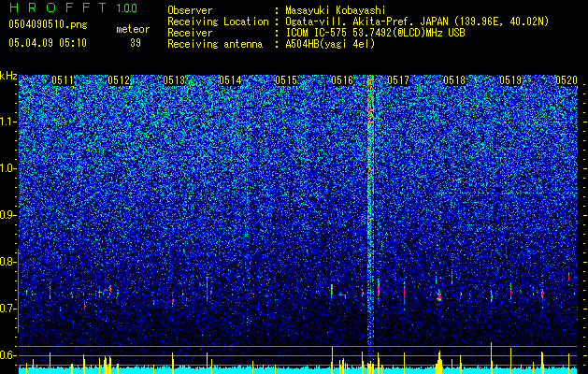Click the meteor count 39
This screenshot has width=588, height=374.
point(136,43)
